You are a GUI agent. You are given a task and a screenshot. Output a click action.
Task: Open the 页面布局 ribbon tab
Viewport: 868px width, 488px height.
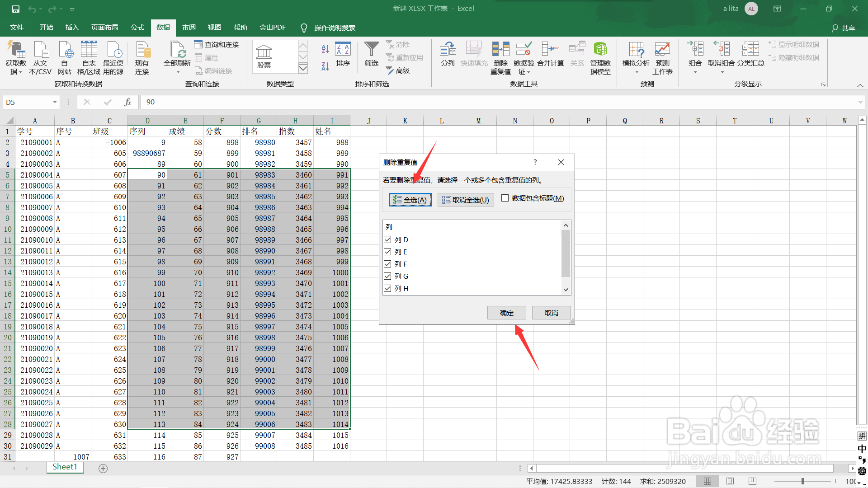coord(104,28)
